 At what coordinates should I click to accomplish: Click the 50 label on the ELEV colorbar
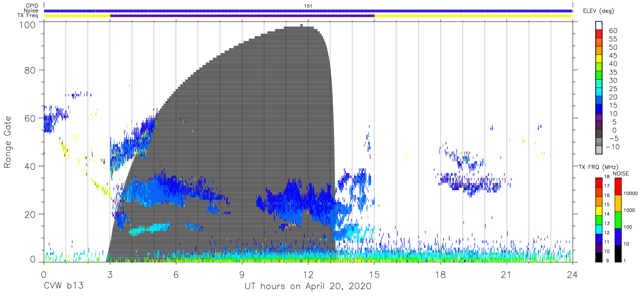click(613, 48)
